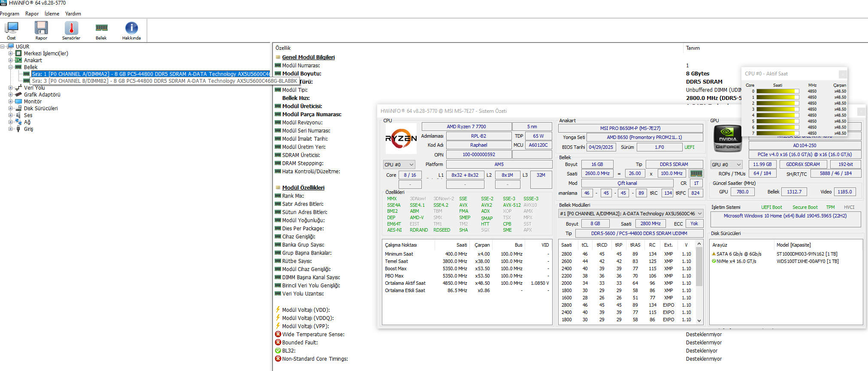
Task: Click the module icon beside Modül Numarası
Action: click(x=278, y=65)
